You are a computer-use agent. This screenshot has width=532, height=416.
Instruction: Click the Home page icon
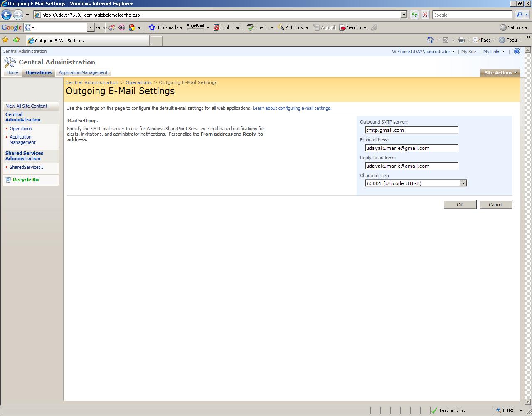point(431,40)
